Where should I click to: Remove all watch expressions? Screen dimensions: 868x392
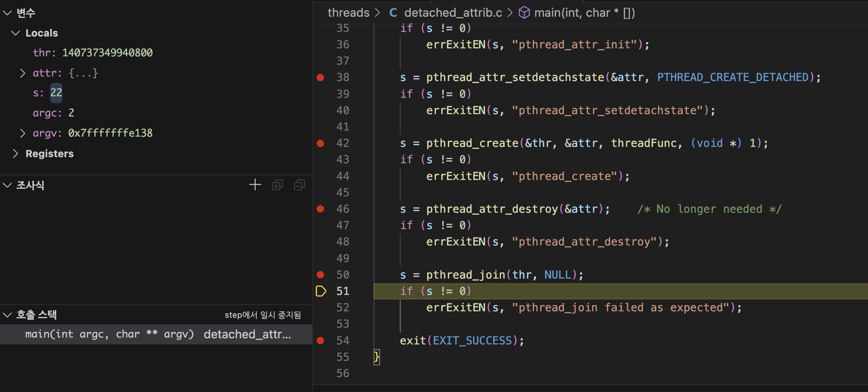(277, 185)
